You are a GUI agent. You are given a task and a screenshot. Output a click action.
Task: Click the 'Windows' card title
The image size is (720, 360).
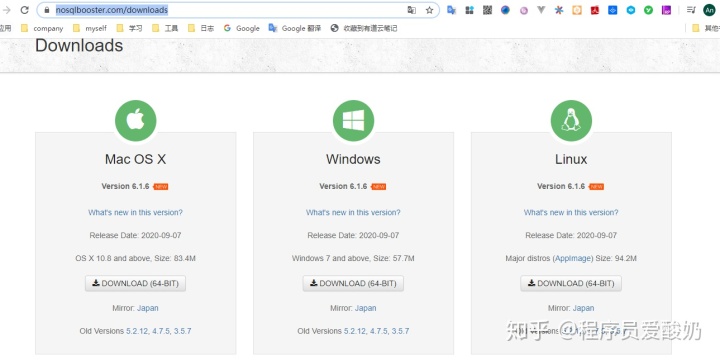353,159
